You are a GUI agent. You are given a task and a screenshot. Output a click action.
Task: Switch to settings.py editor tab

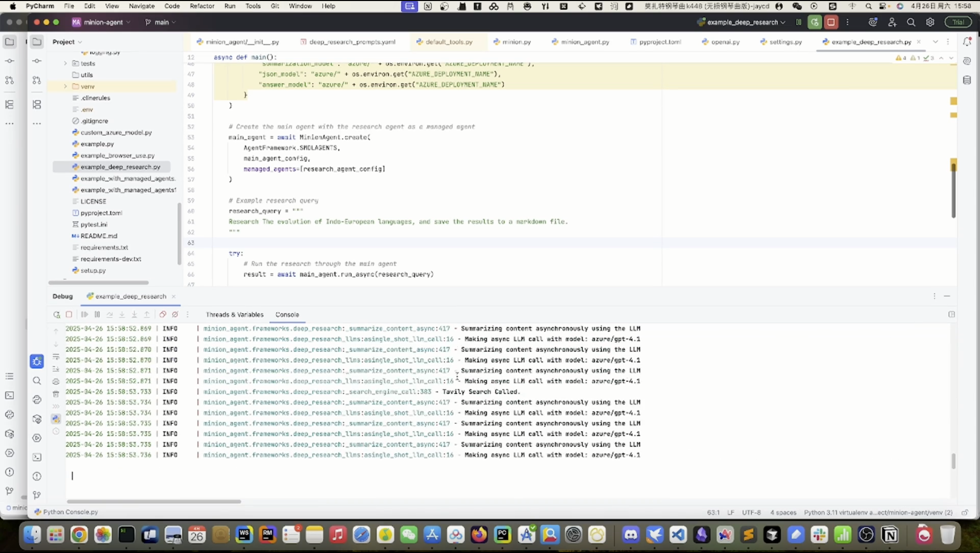click(x=780, y=42)
